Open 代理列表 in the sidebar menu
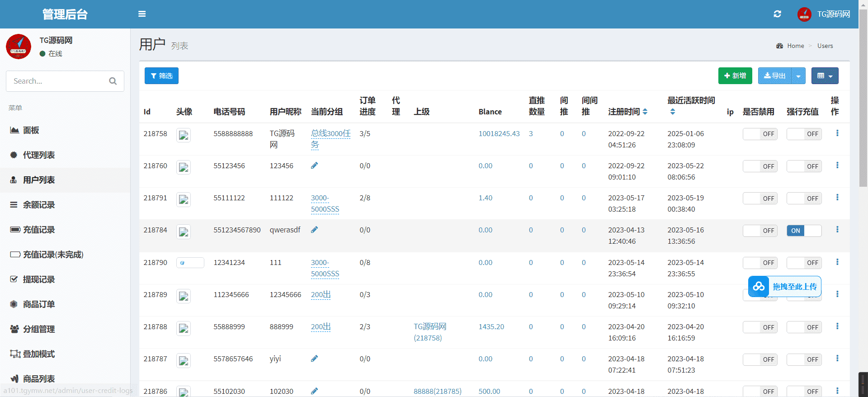 click(39, 155)
